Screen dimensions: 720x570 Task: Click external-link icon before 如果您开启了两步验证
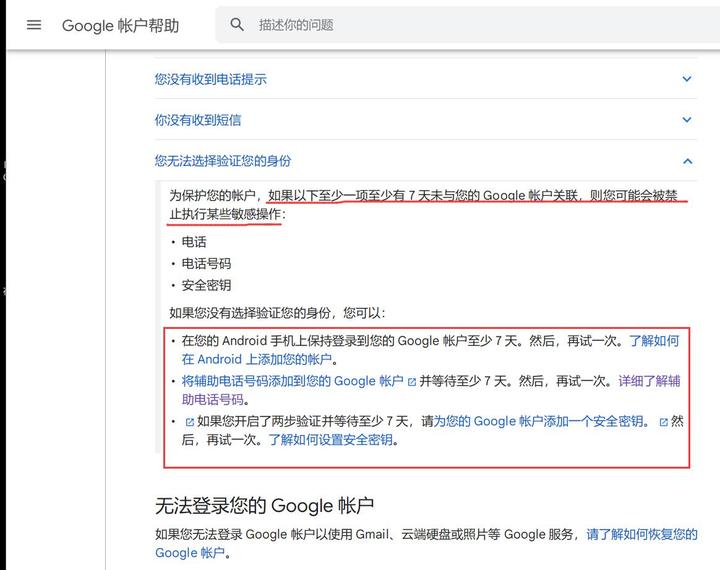[x=189, y=422]
